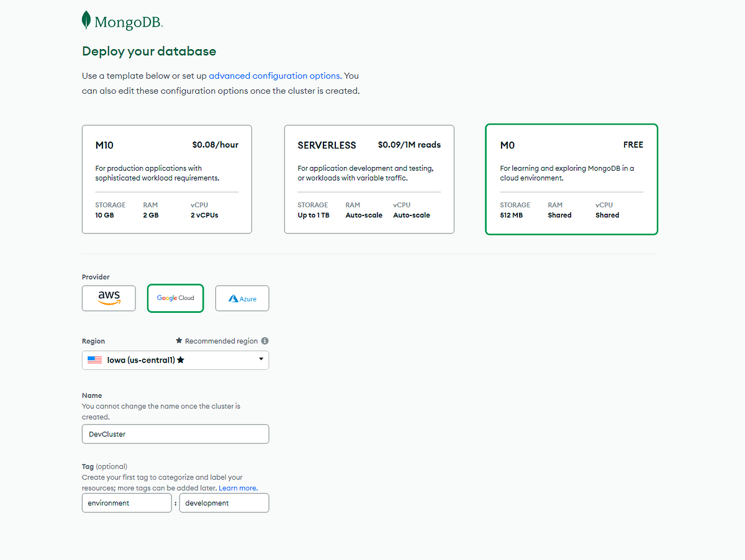This screenshot has height=560, width=745.
Task: Select the M0 FREE template card
Action: (571, 179)
